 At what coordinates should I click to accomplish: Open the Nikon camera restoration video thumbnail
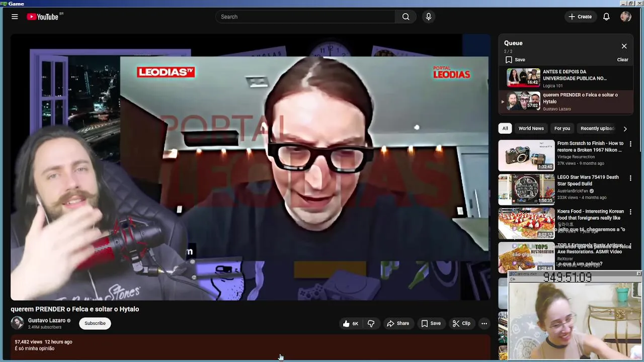tap(526, 155)
